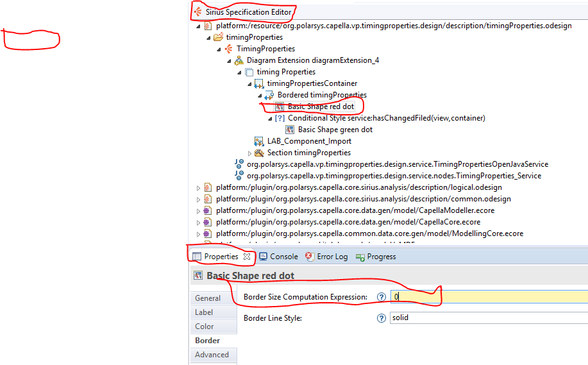Collapse the Conditional Style service node
588x365 pixels.
click(270, 119)
